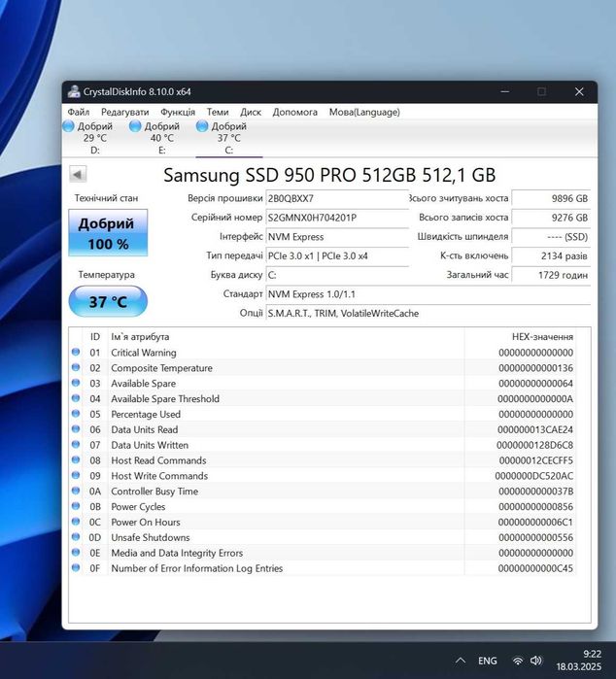Select the Composite Temperature attribute row
This screenshot has height=679, width=616.
[324, 368]
